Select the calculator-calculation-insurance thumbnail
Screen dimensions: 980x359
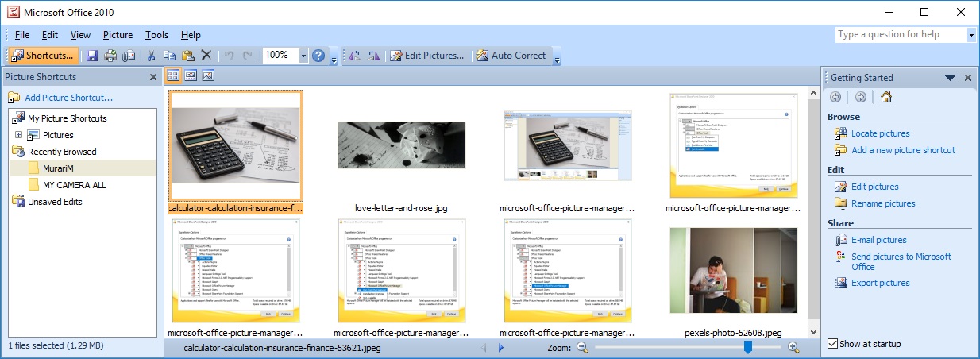[236, 145]
